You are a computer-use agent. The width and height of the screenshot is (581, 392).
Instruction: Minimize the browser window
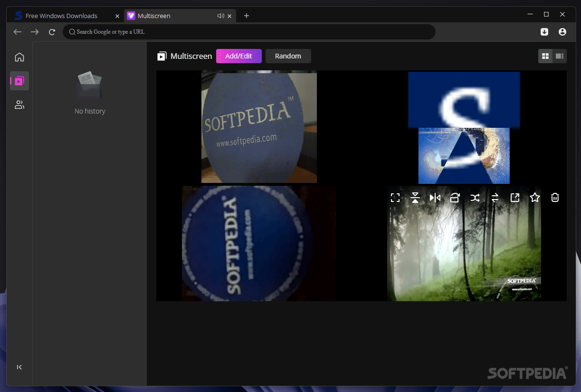[530, 14]
